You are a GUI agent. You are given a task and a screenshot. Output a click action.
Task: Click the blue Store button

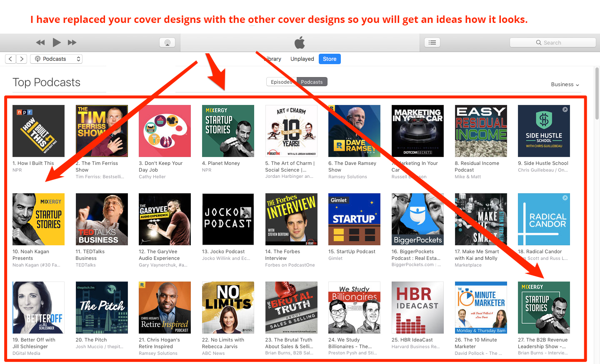pos(329,59)
